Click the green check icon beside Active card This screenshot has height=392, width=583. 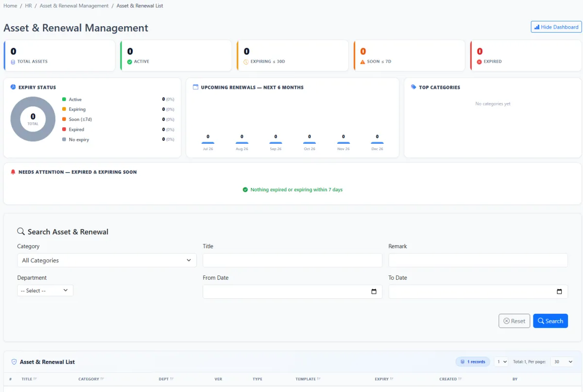[130, 62]
